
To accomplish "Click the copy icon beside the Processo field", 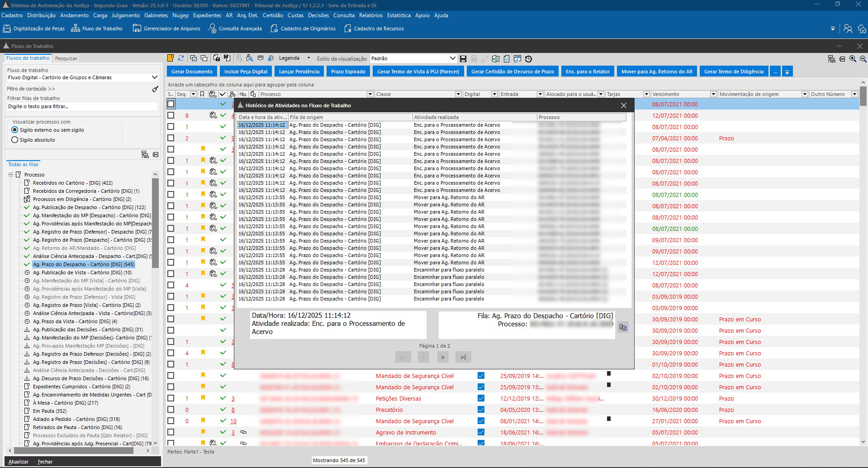I will 623,327.
